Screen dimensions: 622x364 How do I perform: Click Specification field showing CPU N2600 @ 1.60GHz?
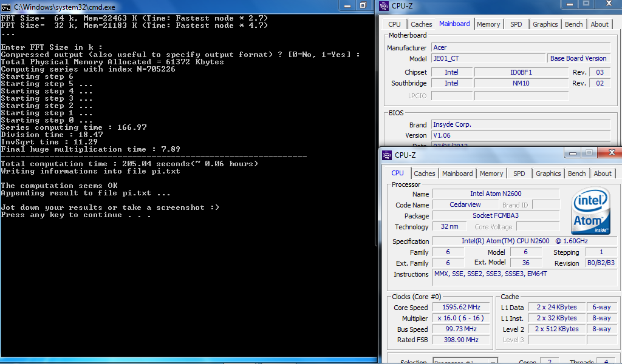(x=524, y=241)
